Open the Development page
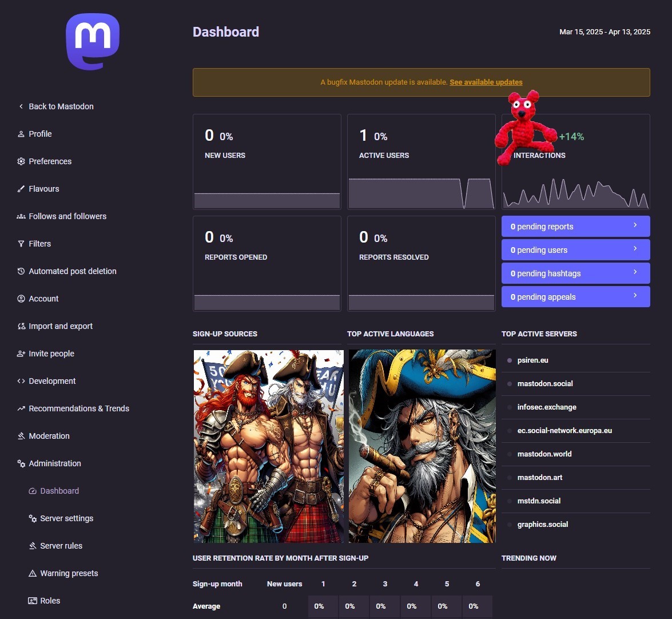 tap(52, 380)
